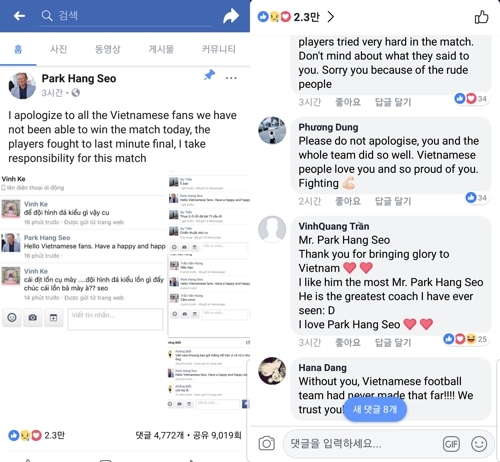Open the Park Hang Seo profile name
The width and height of the screenshot is (500, 462).
[79, 78]
